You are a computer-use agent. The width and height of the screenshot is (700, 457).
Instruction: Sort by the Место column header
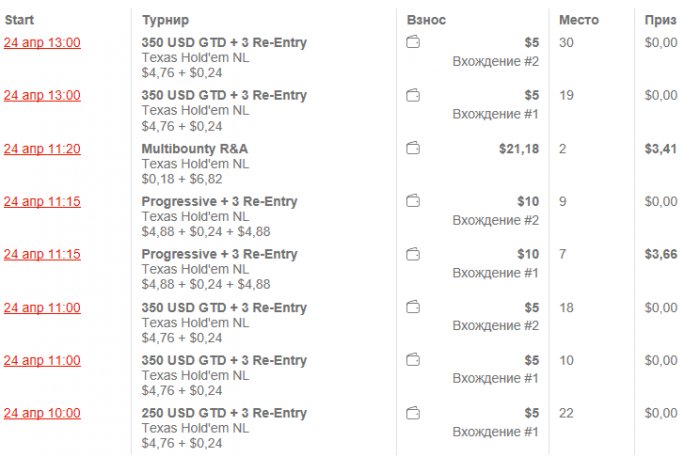[x=580, y=20]
